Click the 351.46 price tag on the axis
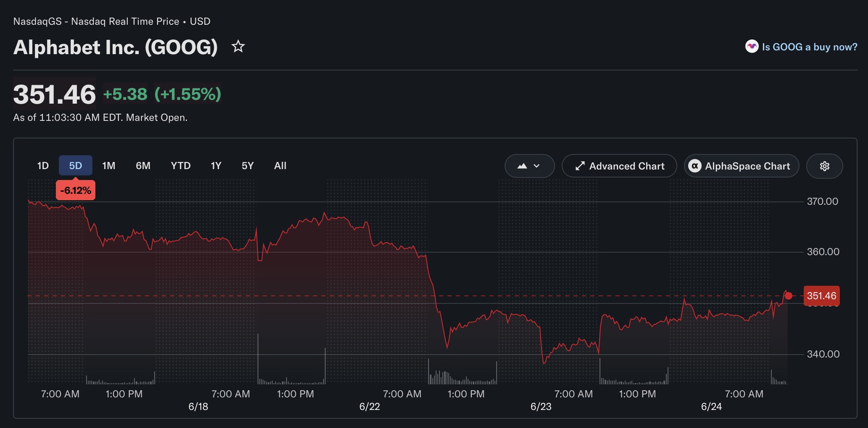 [x=821, y=296]
